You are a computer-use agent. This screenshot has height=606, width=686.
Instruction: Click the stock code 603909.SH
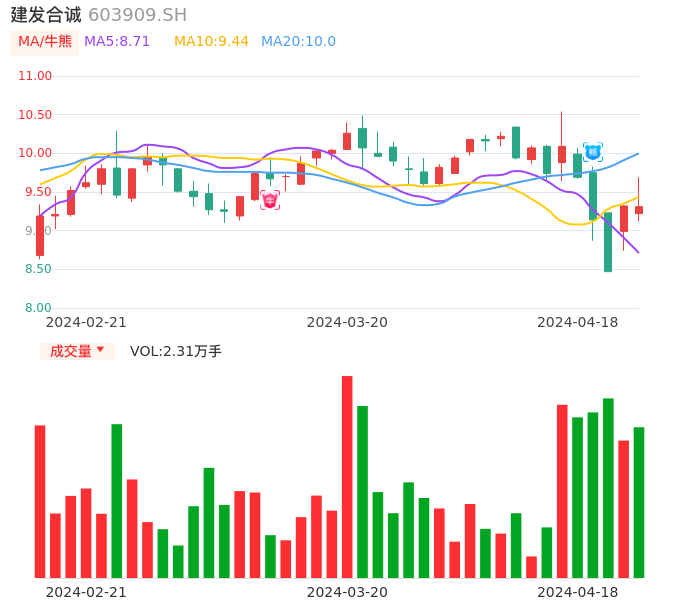point(137,15)
